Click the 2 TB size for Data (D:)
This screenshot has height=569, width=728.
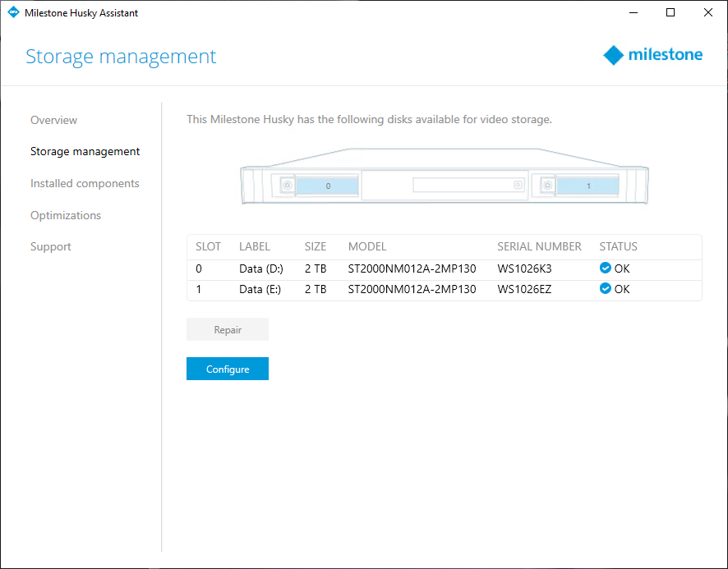point(316,268)
